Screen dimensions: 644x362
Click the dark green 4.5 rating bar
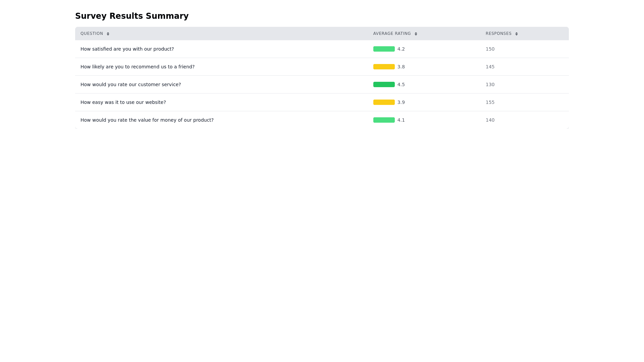point(384,84)
